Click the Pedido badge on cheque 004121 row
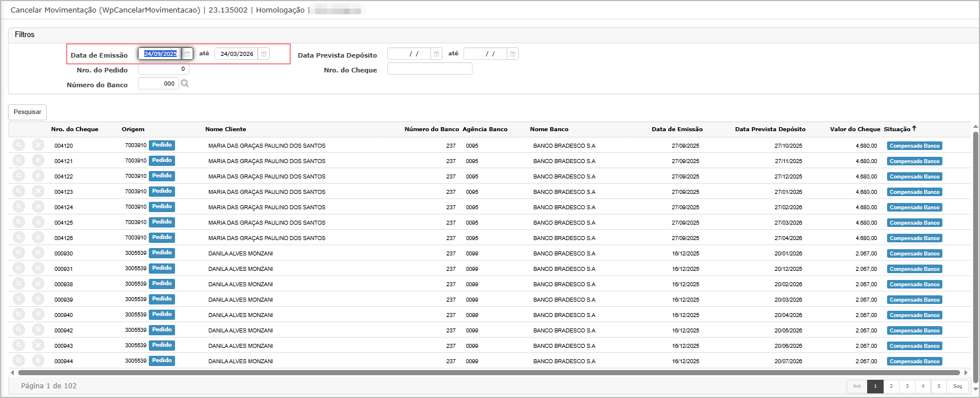Viewport: 980px width, 398px height. coord(162,161)
